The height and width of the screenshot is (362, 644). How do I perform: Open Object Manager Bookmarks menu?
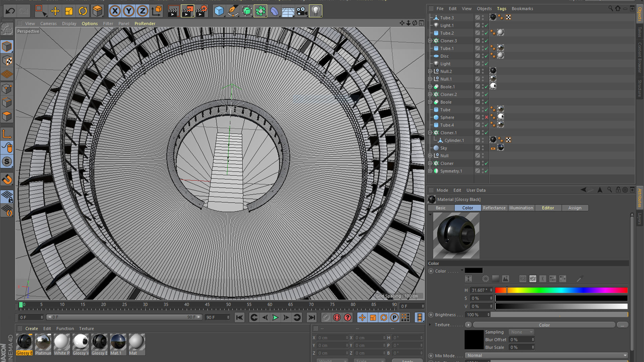click(x=522, y=9)
